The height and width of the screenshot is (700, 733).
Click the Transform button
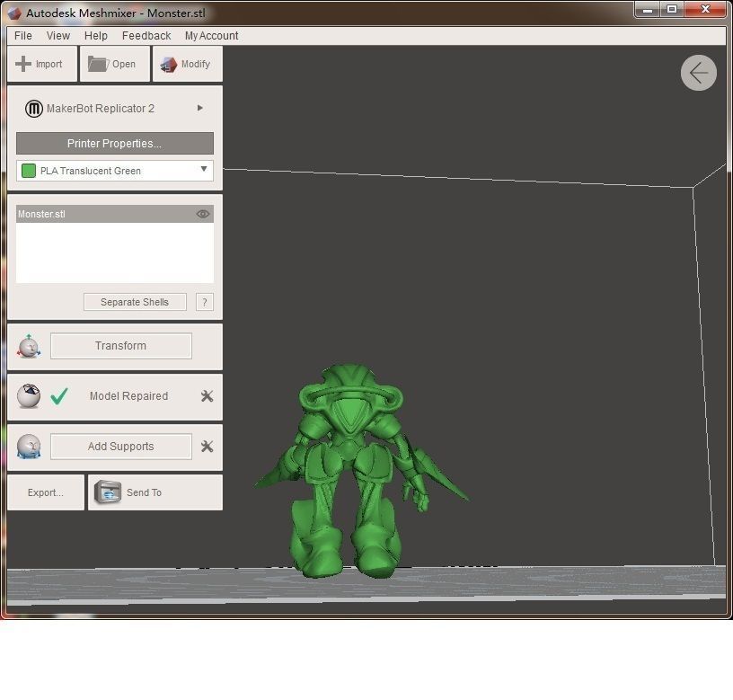pyautogui.click(x=120, y=346)
